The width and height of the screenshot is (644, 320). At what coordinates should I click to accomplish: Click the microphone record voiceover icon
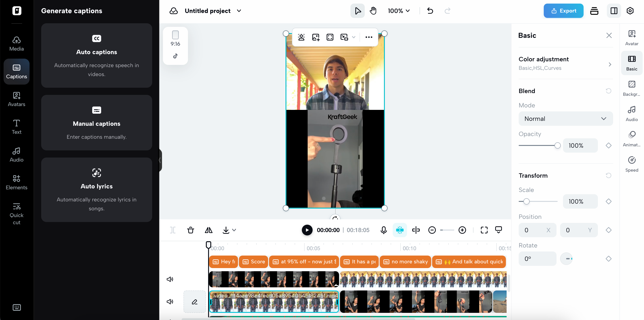(x=384, y=230)
